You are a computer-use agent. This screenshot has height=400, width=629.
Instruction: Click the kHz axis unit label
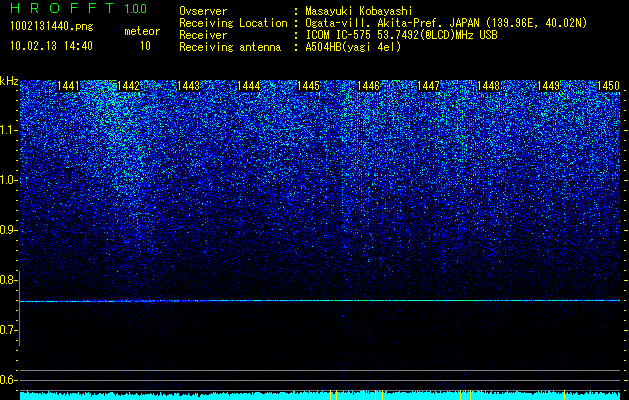click(x=10, y=81)
